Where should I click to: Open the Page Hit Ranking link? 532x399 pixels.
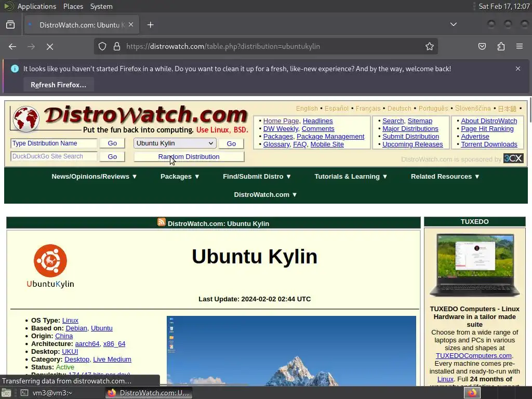487,129
